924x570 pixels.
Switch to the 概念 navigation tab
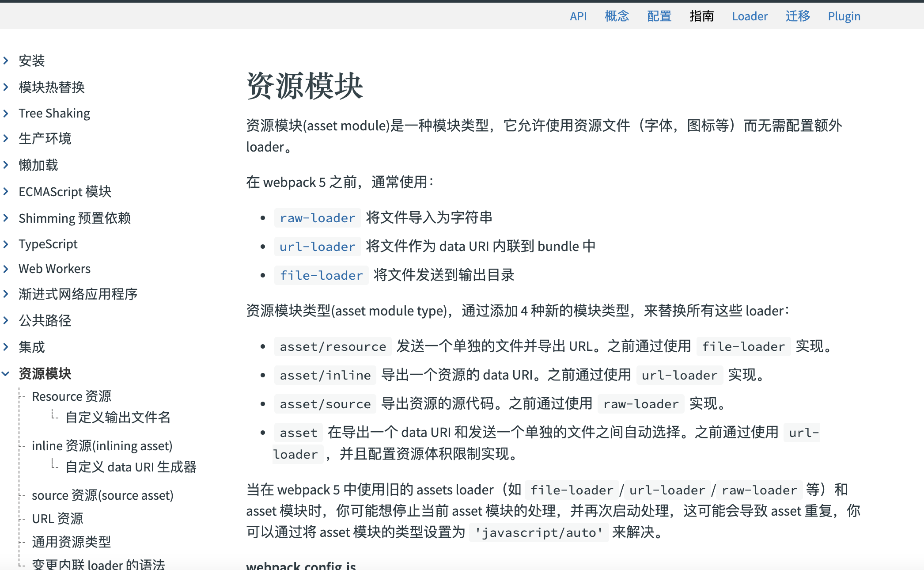[x=617, y=16]
